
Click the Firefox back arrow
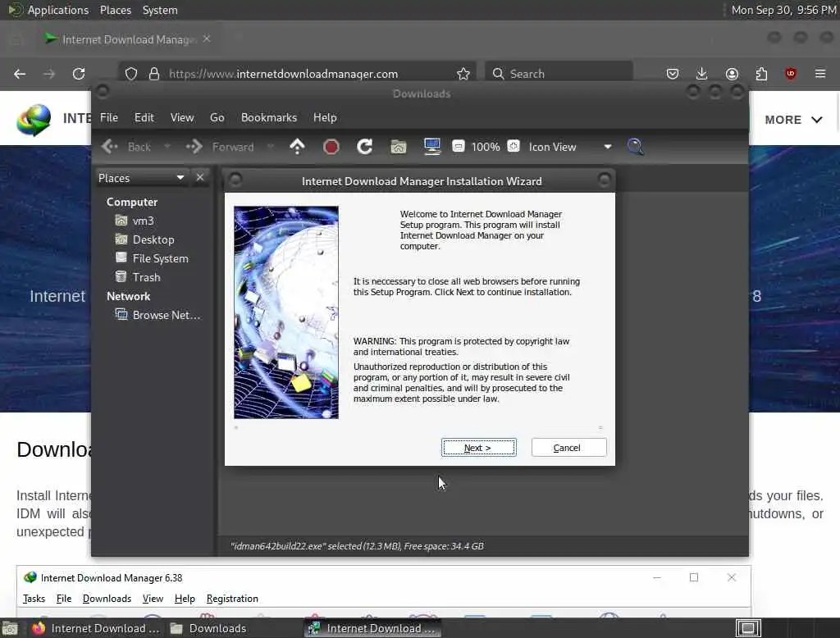pyautogui.click(x=20, y=74)
